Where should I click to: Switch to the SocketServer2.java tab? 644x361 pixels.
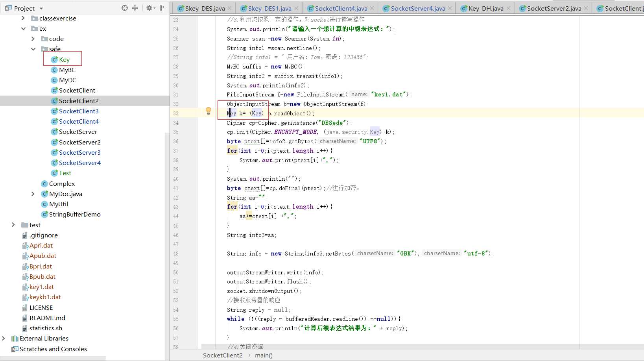point(554,8)
